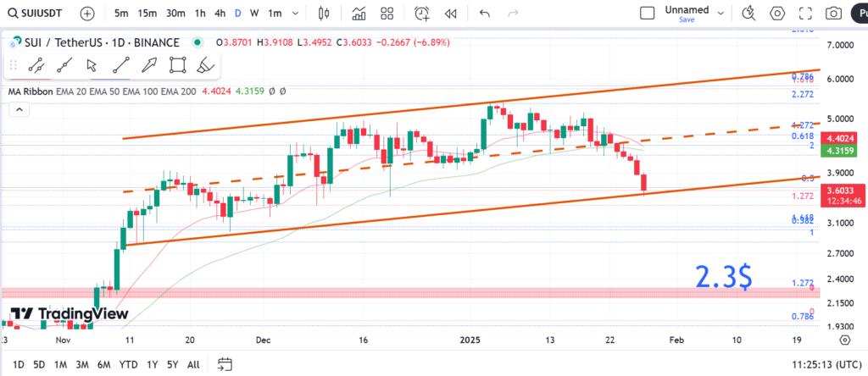The width and height of the screenshot is (868, 376).
Task: Undo the last chart action
Action: click(485, 14)
